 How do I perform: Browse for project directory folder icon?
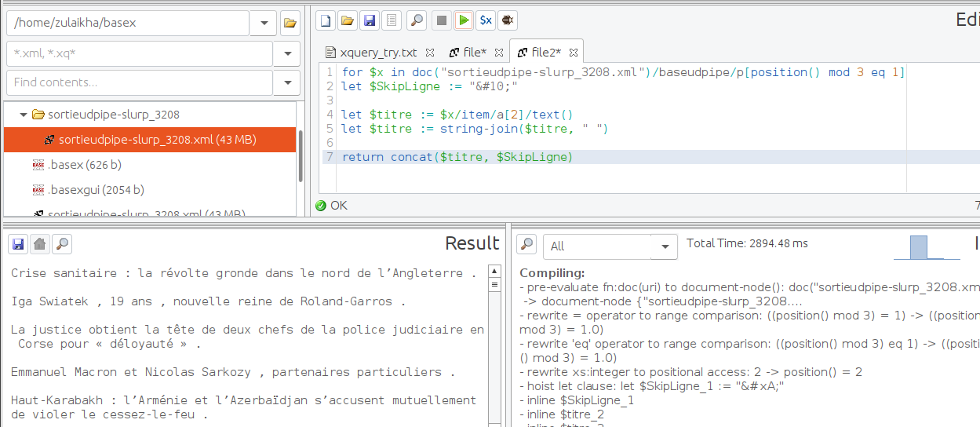click(x=290, y=23)
